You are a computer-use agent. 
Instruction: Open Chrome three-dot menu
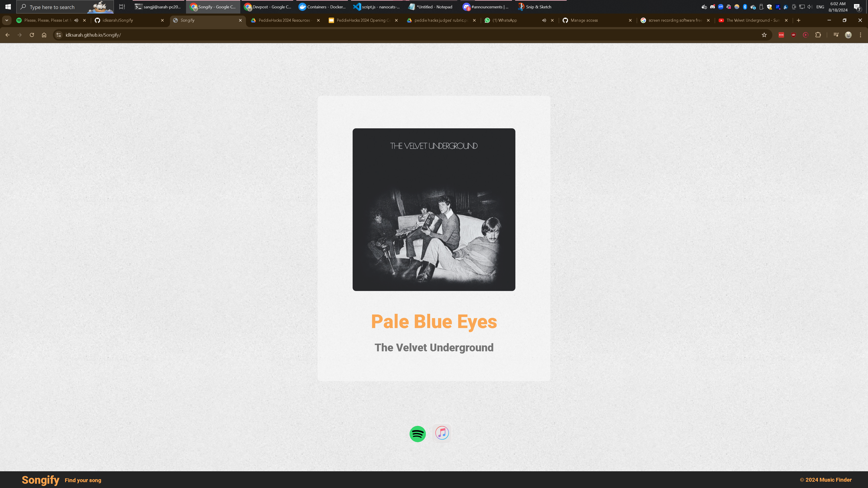[860, 35]
